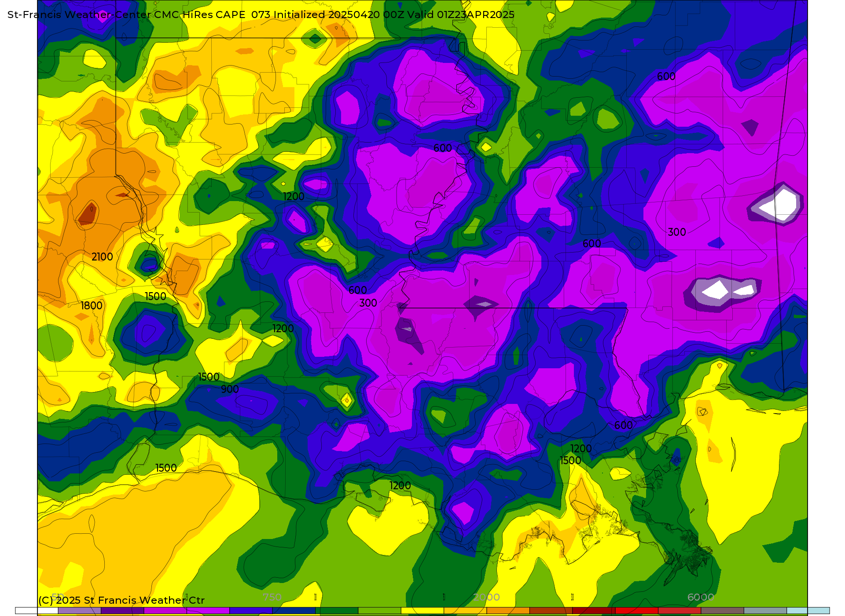This screenshot has height=616, width=845.
Task: Click the mauve-brown colorbar swatch
Action: pyautogui.click(x=723, y=611)
